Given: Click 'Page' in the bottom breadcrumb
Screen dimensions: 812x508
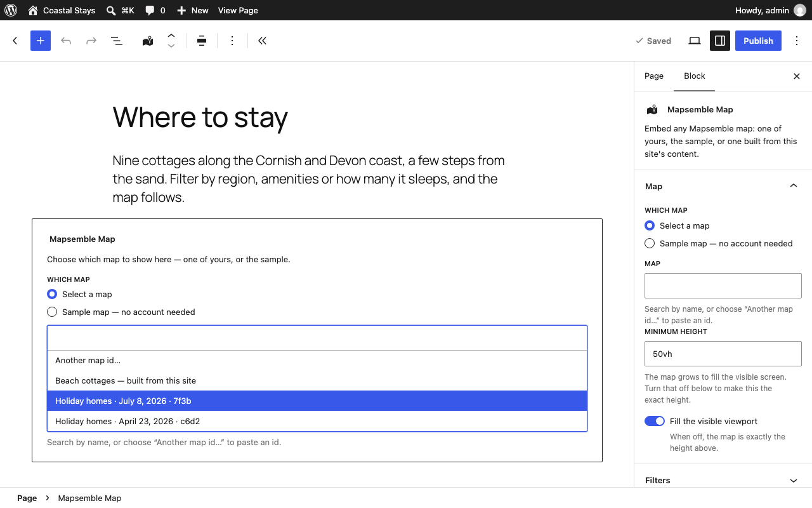Looking at the screenshot, I should click(x=27, y=498).
